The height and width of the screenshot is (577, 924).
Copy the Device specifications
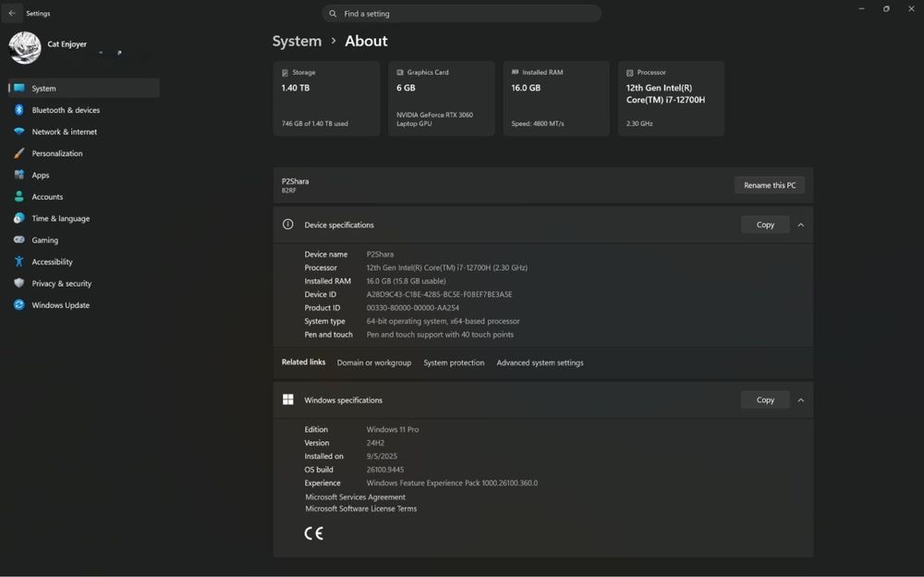point(765,225)
